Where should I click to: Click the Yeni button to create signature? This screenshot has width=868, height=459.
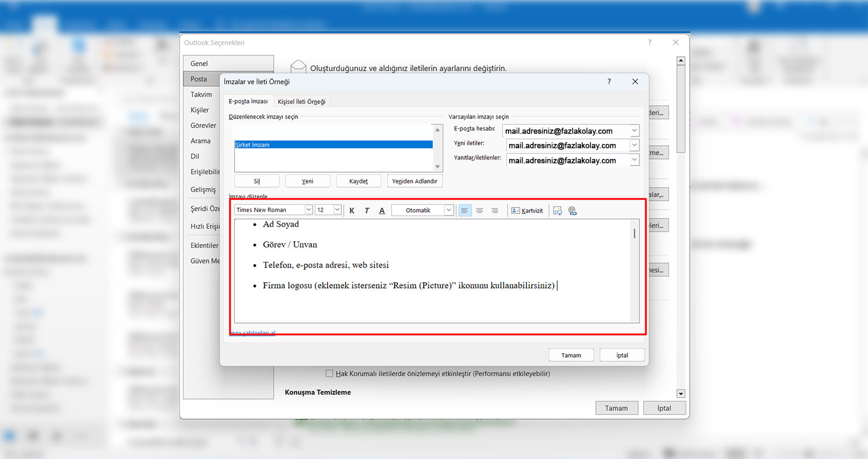point(307,181)
